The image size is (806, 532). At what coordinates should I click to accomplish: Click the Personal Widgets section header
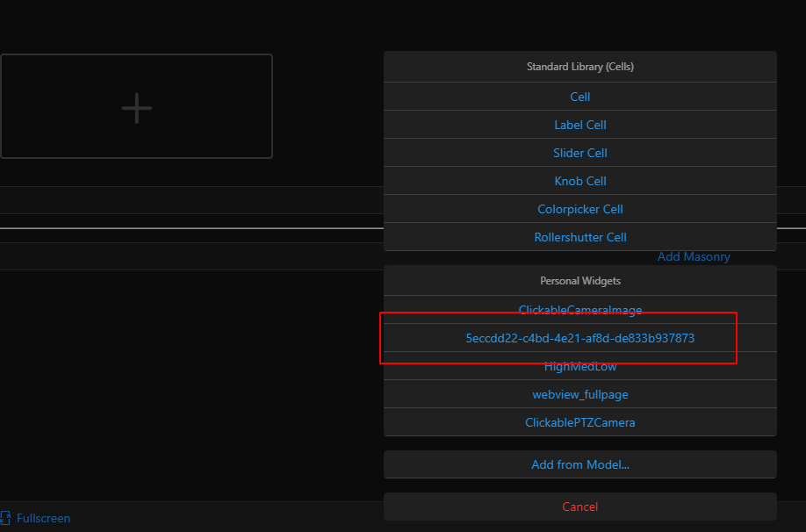click(579, 281)
